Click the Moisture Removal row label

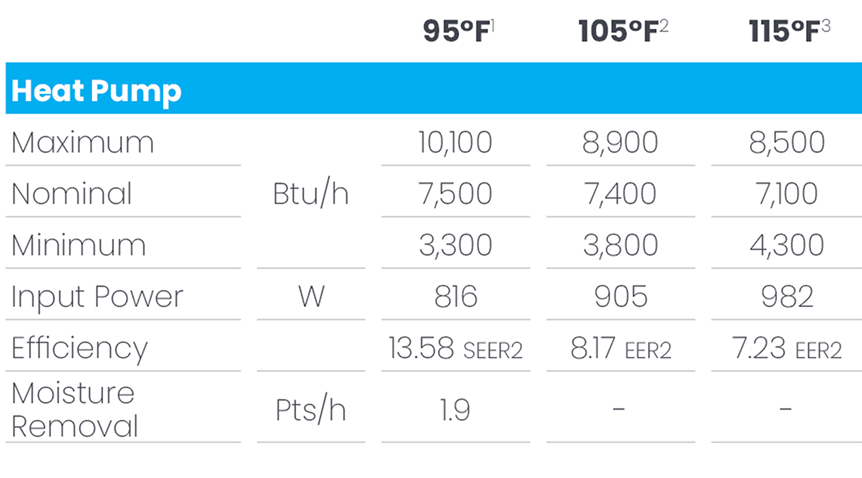(75, 410)
